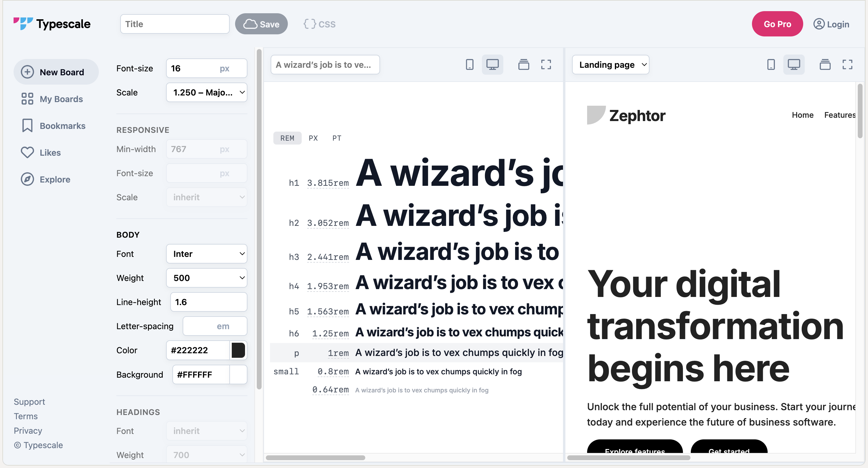868x468 pixels.
Task: Open the Landing page template dropdown
Action: 611,64
